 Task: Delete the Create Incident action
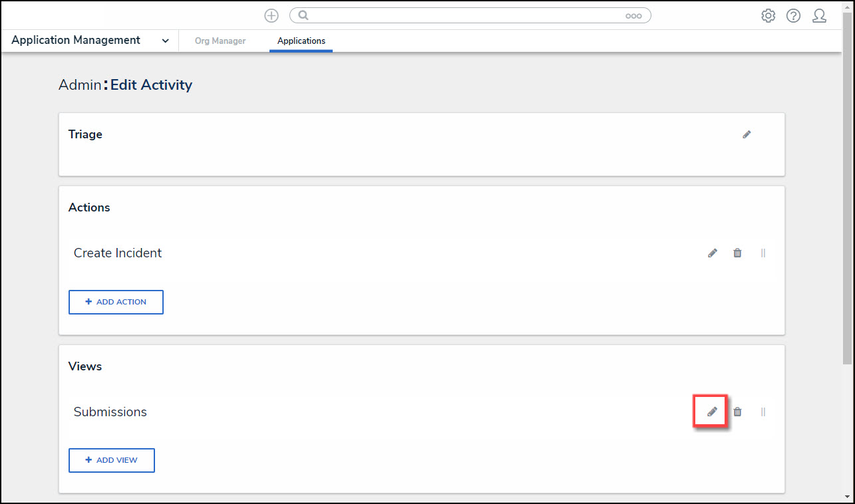(737, 253)
